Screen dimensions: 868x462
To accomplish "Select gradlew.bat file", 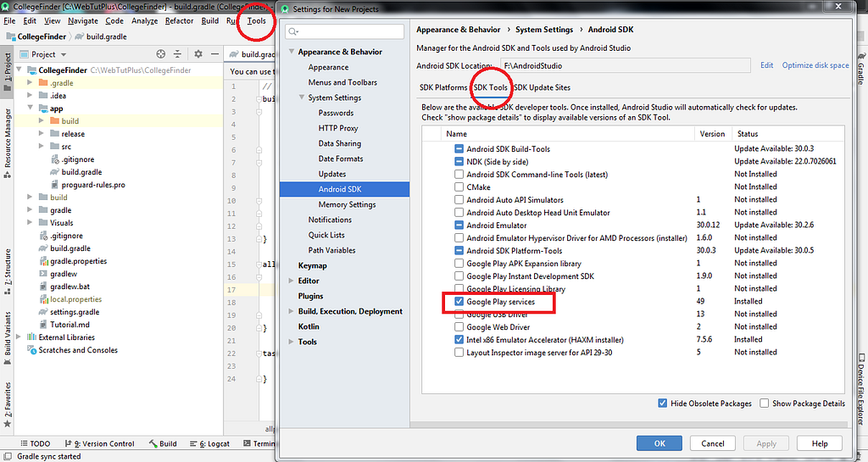I will pyautogui.click(x=70, y=287).
